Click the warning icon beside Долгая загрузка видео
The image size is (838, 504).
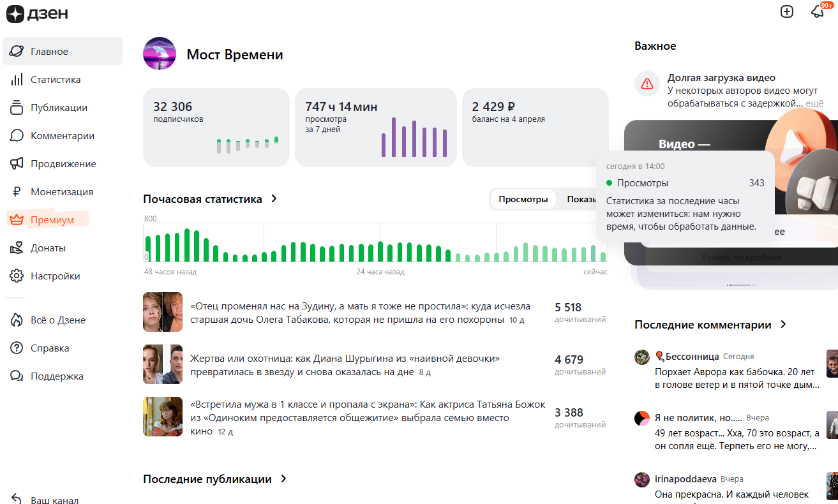coord(647,84)
